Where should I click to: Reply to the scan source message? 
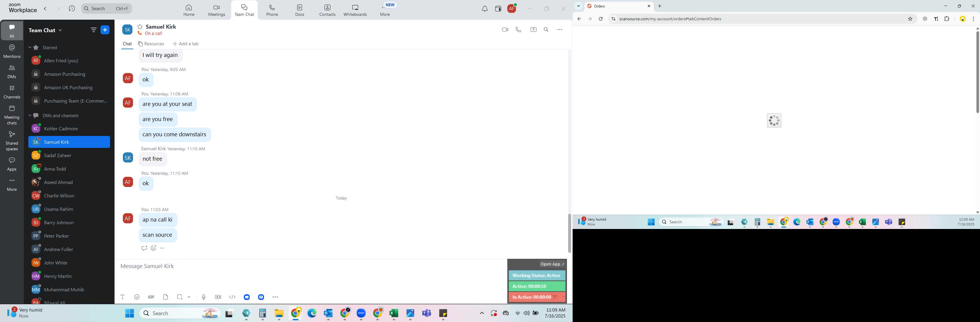144,248
